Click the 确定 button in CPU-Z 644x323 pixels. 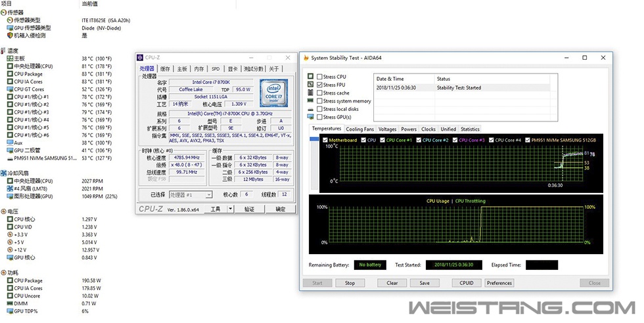[x=280, y=209]
